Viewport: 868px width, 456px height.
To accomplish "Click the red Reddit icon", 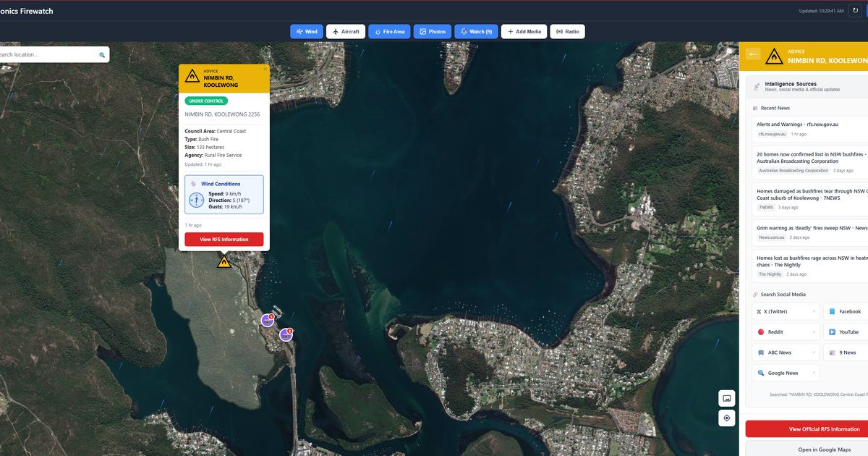I will tap(760, 332).
